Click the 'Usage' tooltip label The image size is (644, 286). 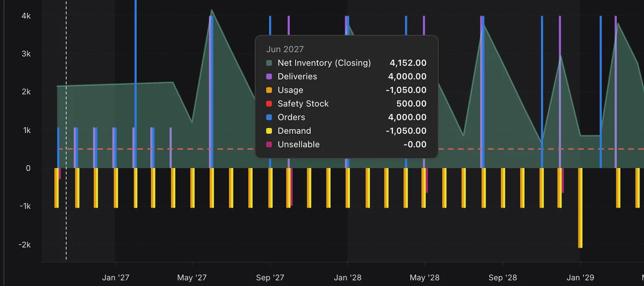click(x=290, y=90)
